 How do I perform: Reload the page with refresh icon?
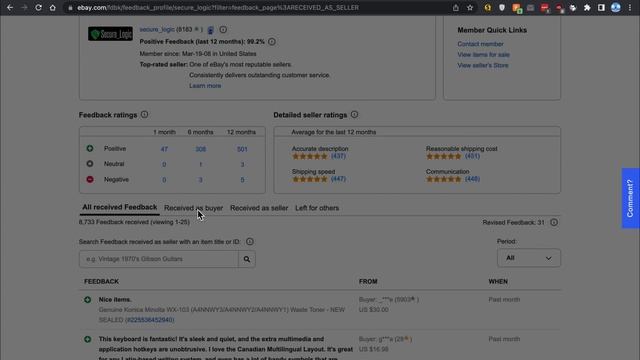pos(38,7)
